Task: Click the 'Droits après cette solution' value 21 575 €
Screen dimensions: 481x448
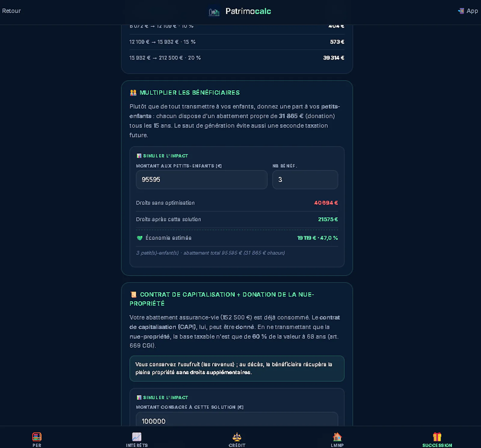Action: pos(328,219)
